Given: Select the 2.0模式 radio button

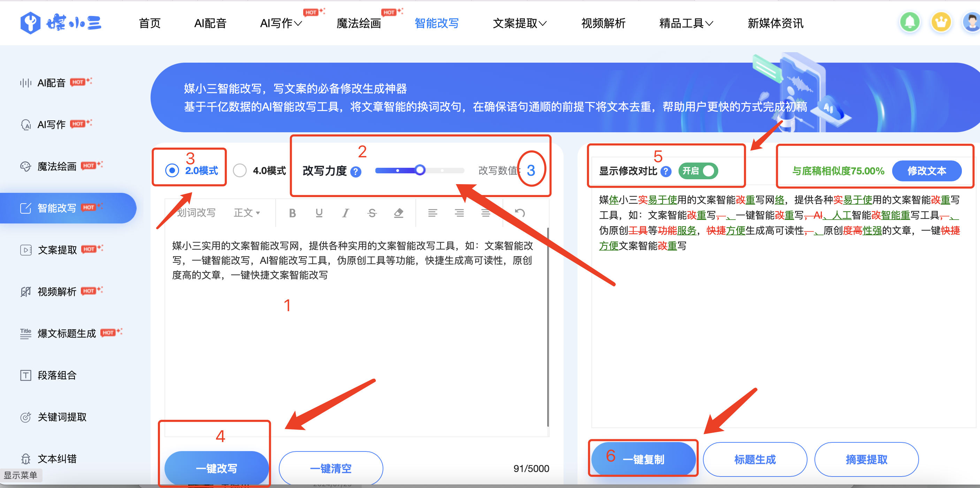Looking at the screenshot, I should click(172, 170).
